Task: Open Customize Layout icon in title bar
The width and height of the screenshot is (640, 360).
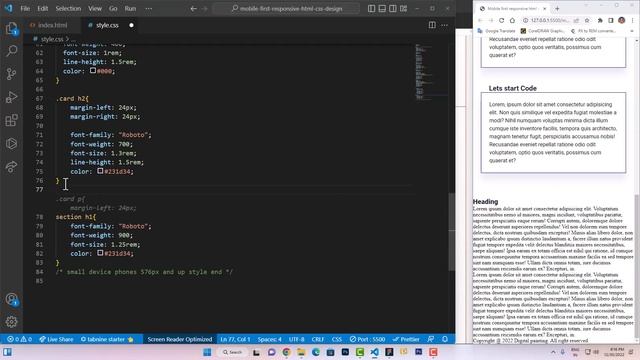Action: [x=403, y=8]
